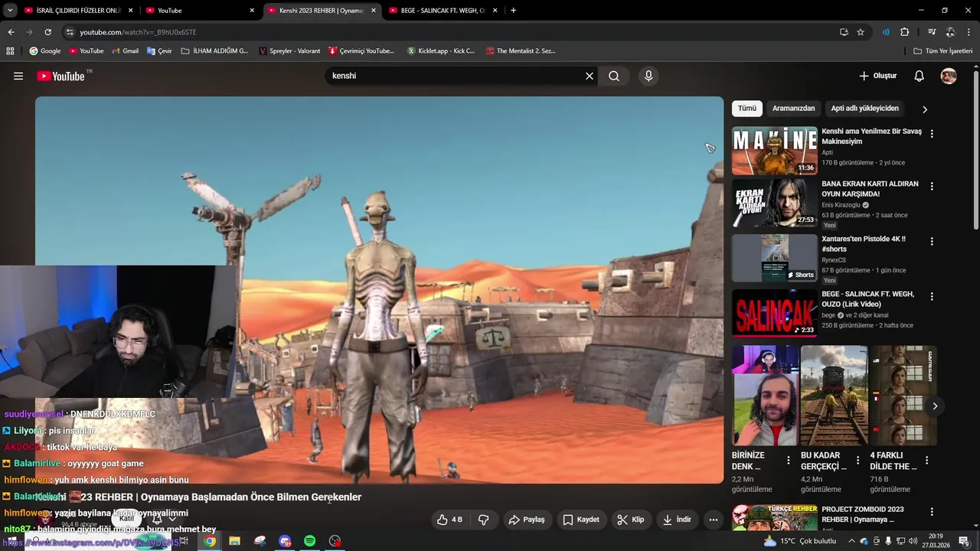Switch to BEGE - SALINCAK FT. WEGH tab
This screenshot has width=980, height=551.
(x=444, y=10)
